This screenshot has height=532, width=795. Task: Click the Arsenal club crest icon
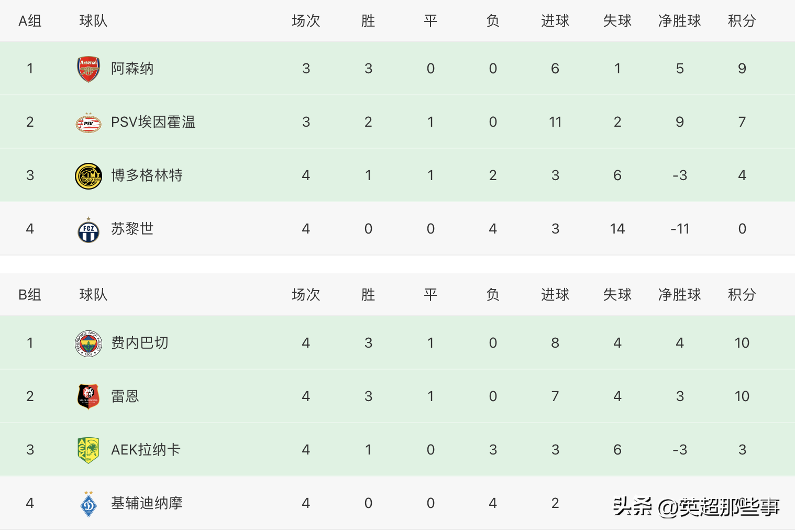(x=89, y=69)
